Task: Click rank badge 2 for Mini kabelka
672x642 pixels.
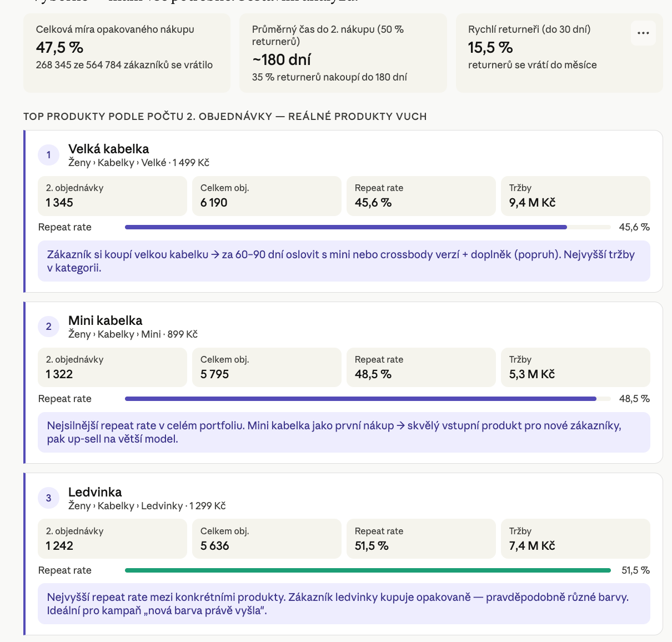Action: click(x=49, y=327)
